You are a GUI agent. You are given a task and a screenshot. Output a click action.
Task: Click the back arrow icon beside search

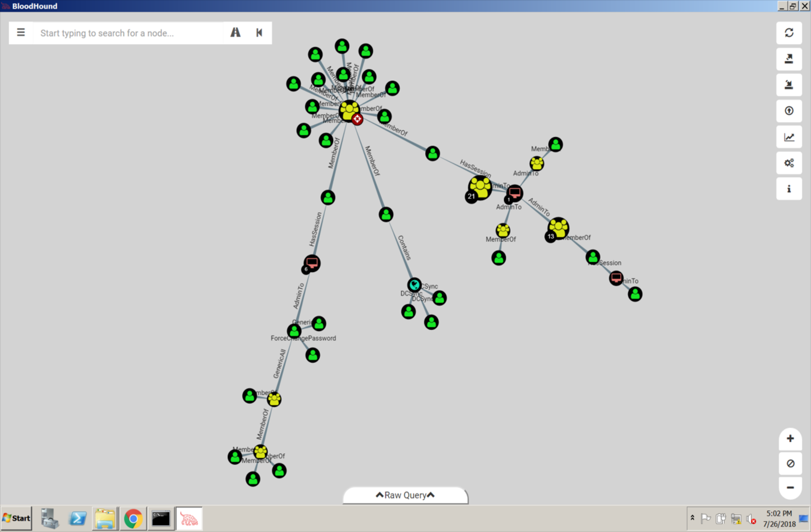(x=259, y=33)
